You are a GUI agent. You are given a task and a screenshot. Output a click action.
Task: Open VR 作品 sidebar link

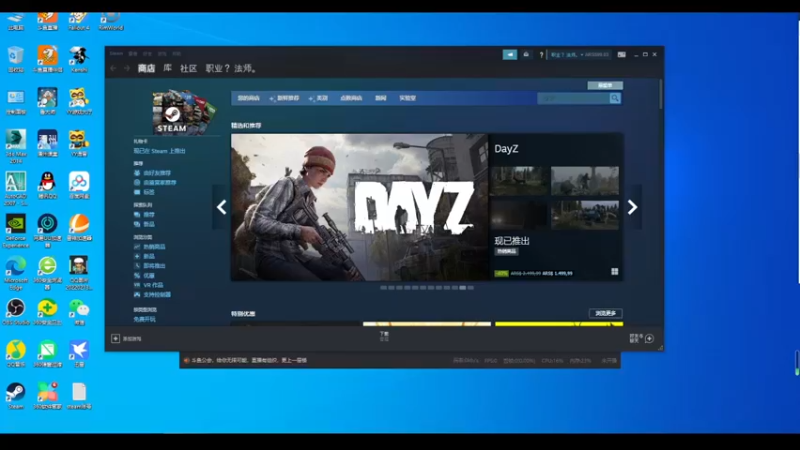tap(153, 285)
